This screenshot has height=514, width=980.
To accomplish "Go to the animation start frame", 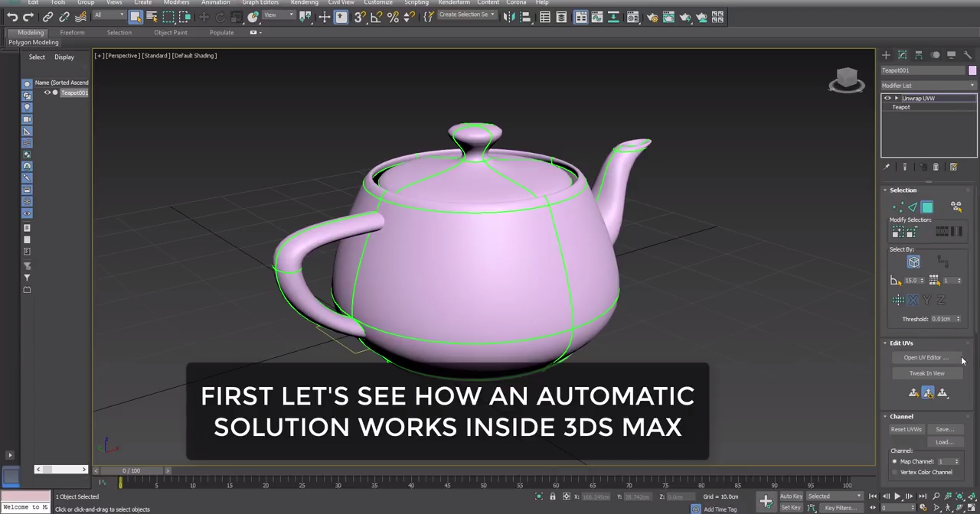I will (873, 496).
